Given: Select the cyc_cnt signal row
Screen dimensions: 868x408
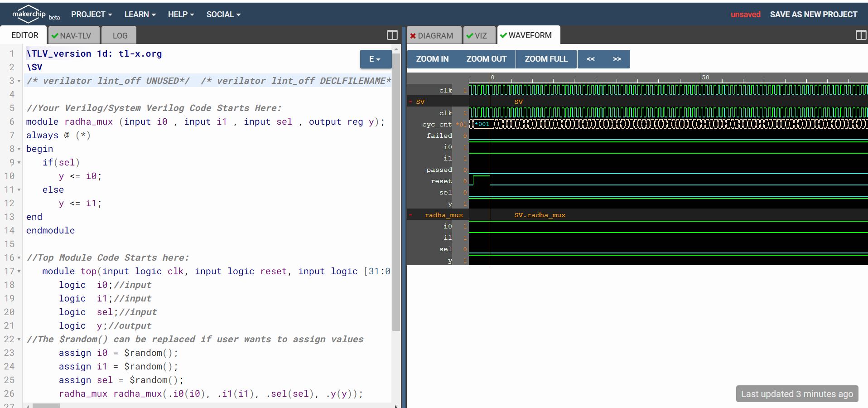Looking at the screenshot, I should tap(637, 124).
